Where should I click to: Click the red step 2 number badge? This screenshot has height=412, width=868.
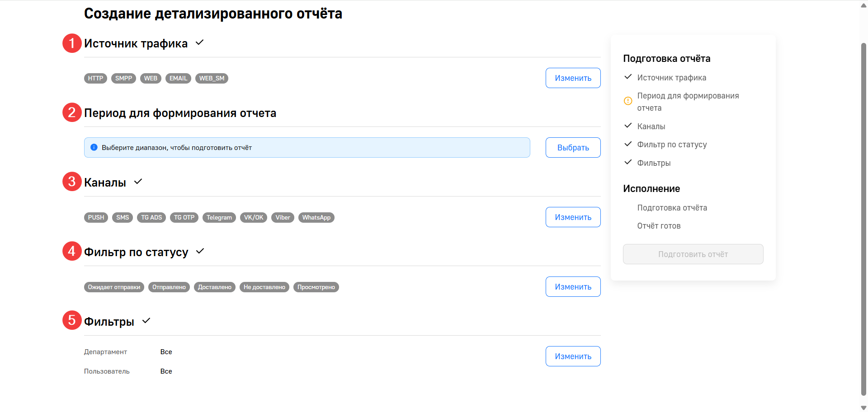72,112
